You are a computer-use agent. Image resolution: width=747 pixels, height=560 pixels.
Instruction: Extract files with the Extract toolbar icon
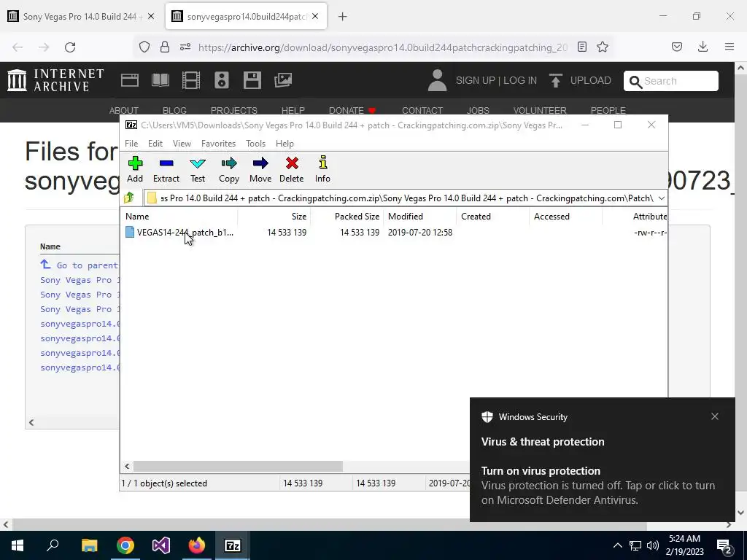point(166,169)
